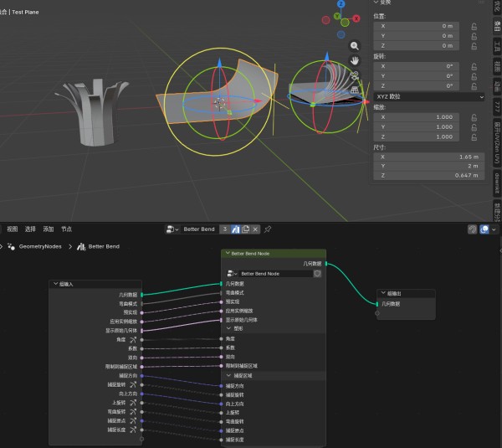Click the fake user shield icon beside Better Bend
This screenshot has height=448, width=502.
(x=235, y=229)
